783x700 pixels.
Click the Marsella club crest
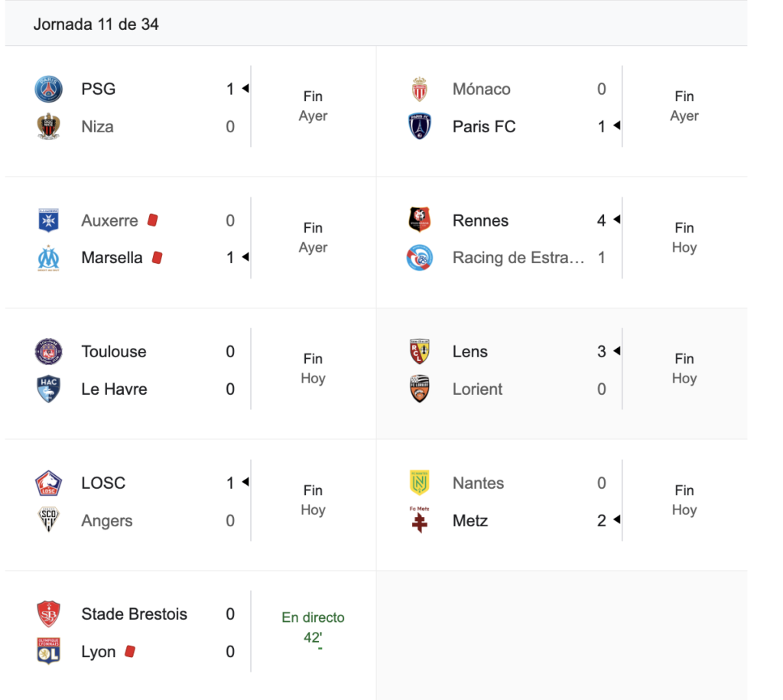coord(48,258)
